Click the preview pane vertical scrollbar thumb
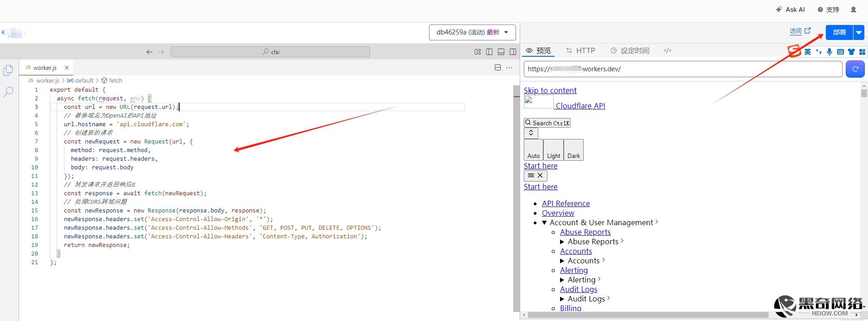868x321 pixels. point(864,93)
